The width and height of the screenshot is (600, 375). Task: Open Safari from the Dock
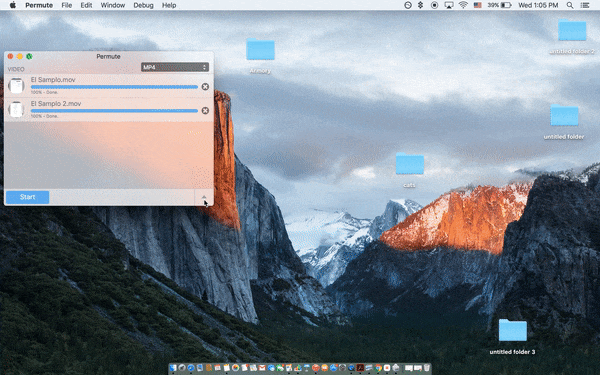click(x=191, y=368)
